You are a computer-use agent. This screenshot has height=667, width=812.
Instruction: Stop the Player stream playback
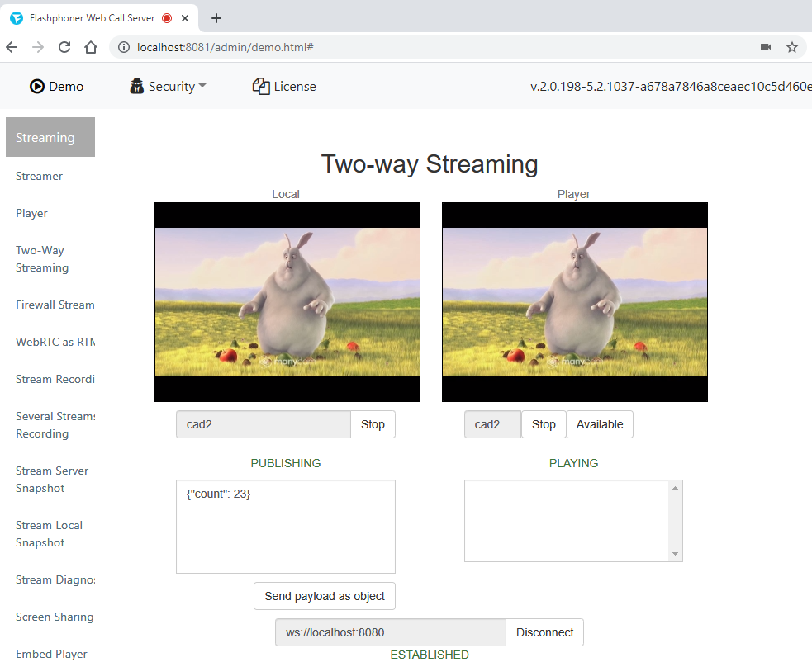(544, 424)
